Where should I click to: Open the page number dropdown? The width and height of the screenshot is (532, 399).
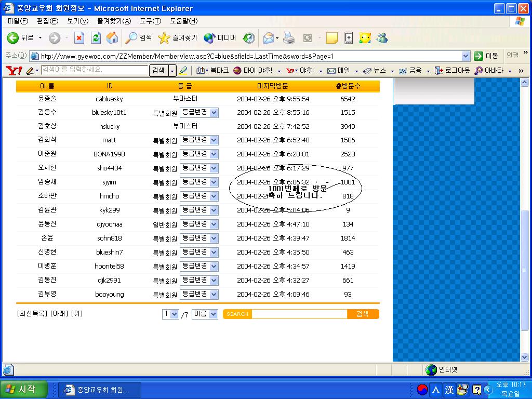click(x=174, y=314)
